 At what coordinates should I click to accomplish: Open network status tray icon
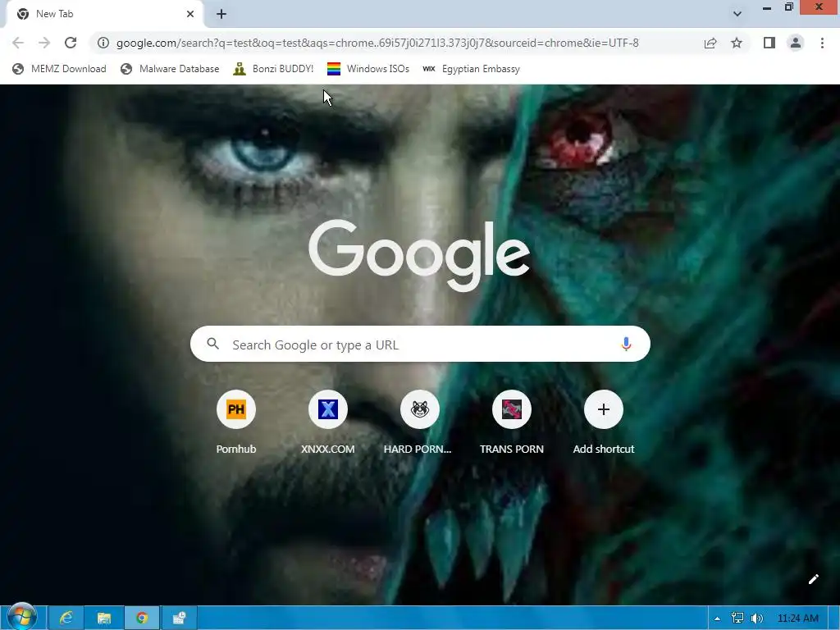point(737,619)
